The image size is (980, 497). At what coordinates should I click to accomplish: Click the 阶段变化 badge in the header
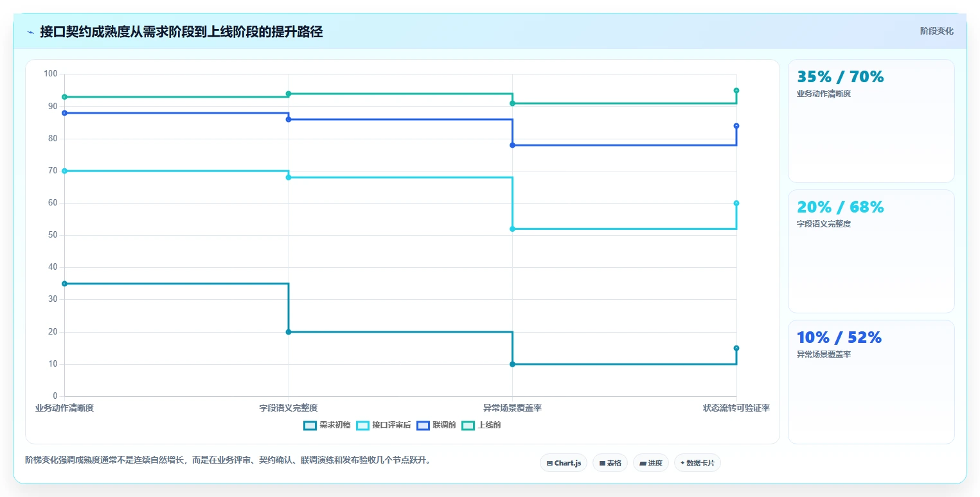pyautogui.click(x=936, y=31)
